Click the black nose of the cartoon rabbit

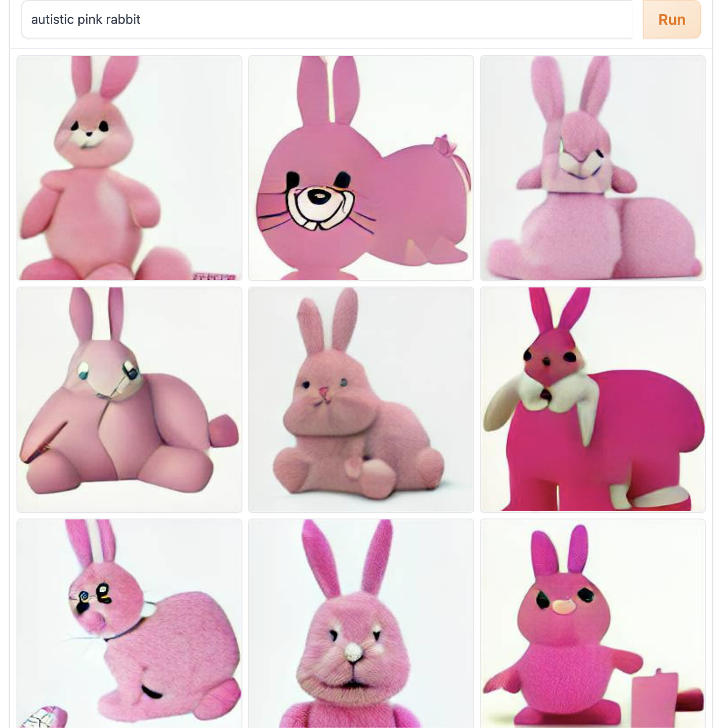pos(319,197)
